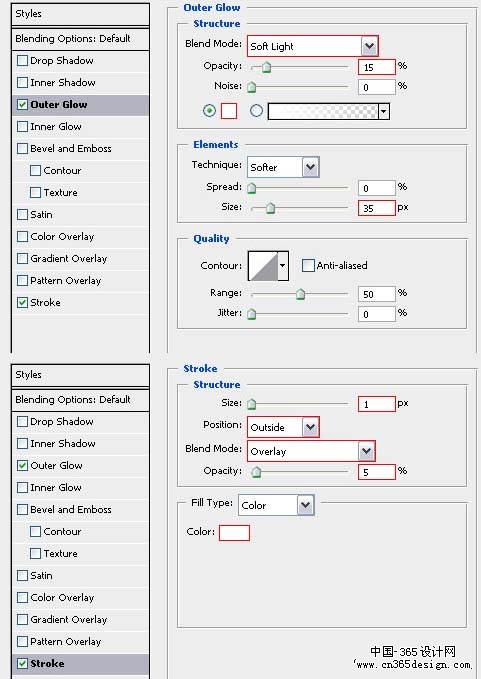Tick Bevel and Emboss checkbox in Outer Glow dialog
Screen dimensions: 481x679
(23, 149)
